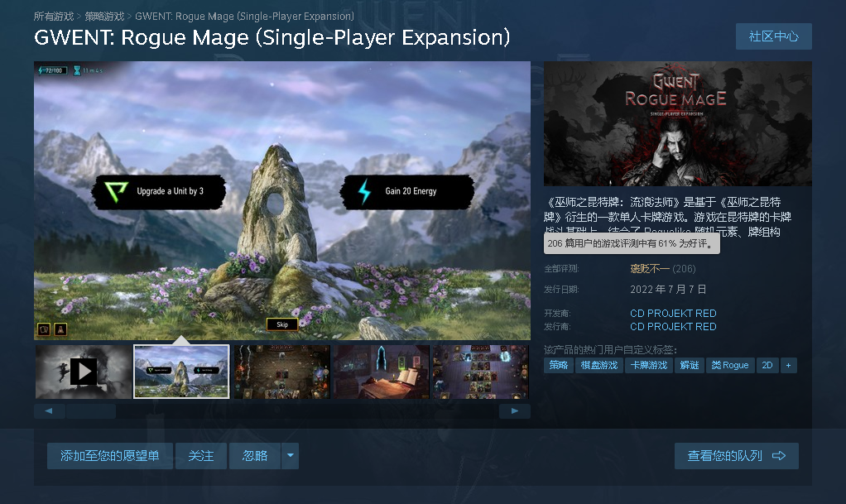Click the 发行商 label
This screenshot has height=504, width=846.
557,327
